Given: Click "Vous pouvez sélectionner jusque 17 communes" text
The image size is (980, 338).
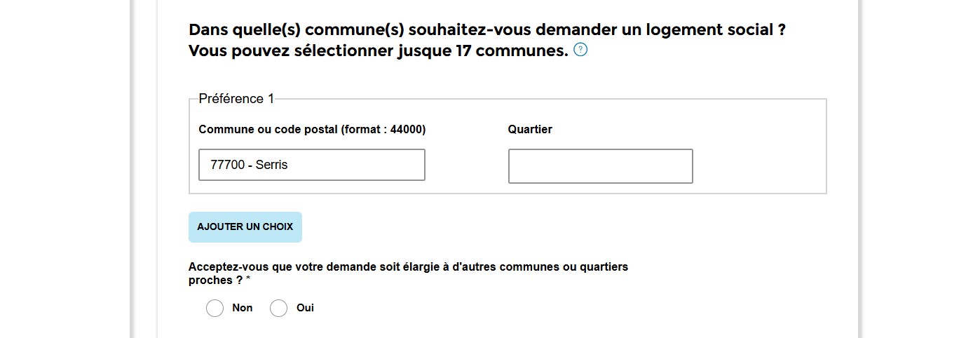Looking at the screenshot, I should point(379,50).
